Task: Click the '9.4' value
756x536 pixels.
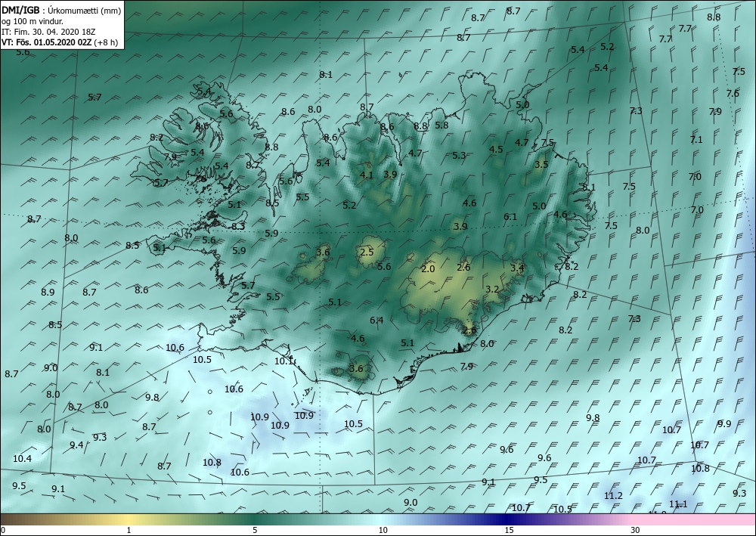Action: pos(76,445)
